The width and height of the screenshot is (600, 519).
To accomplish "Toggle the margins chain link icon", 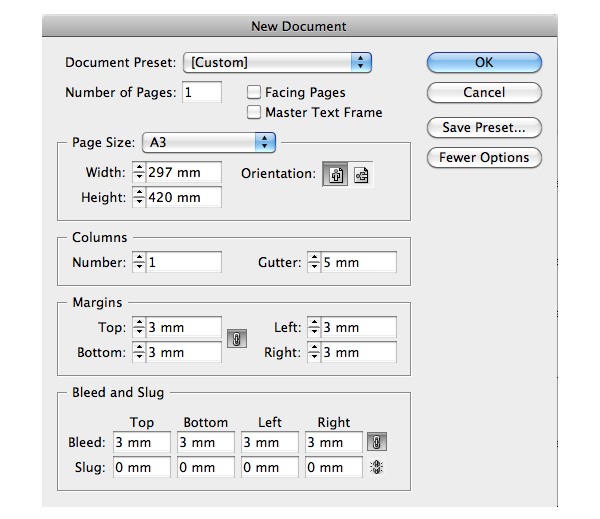I will (x=236, y=339).
